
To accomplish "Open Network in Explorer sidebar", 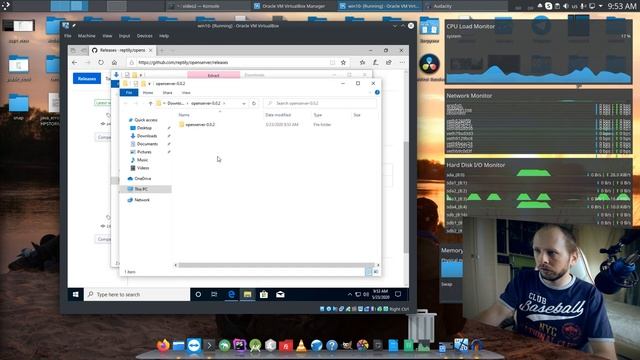I will pyautogui.click(x=139, y=200).
